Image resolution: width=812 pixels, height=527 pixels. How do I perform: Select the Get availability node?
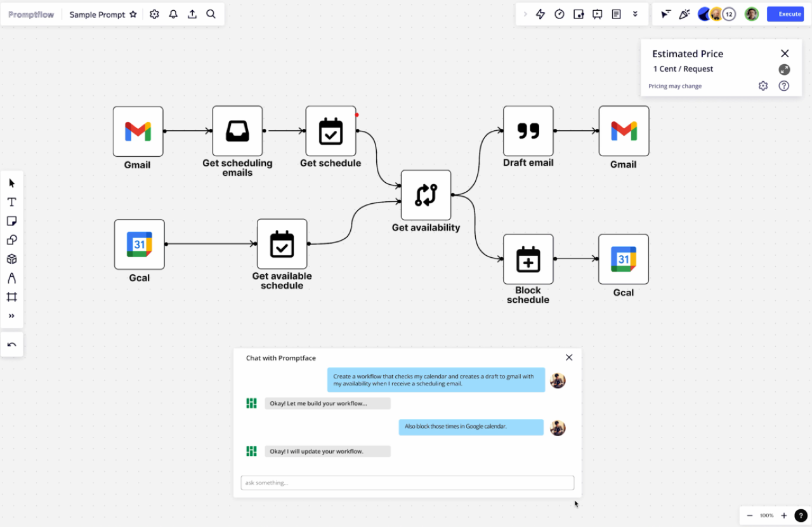point(426,195)
